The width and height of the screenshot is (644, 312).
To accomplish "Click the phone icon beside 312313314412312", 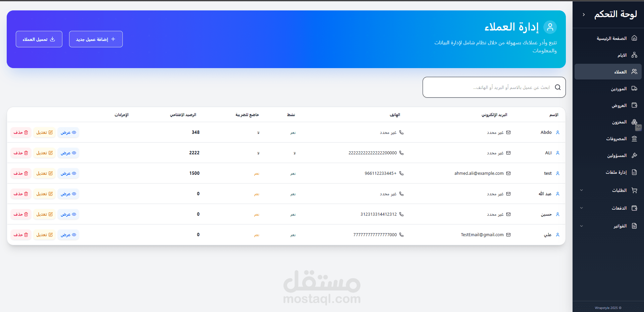I will pyautogui.click(x=401, y=214).
